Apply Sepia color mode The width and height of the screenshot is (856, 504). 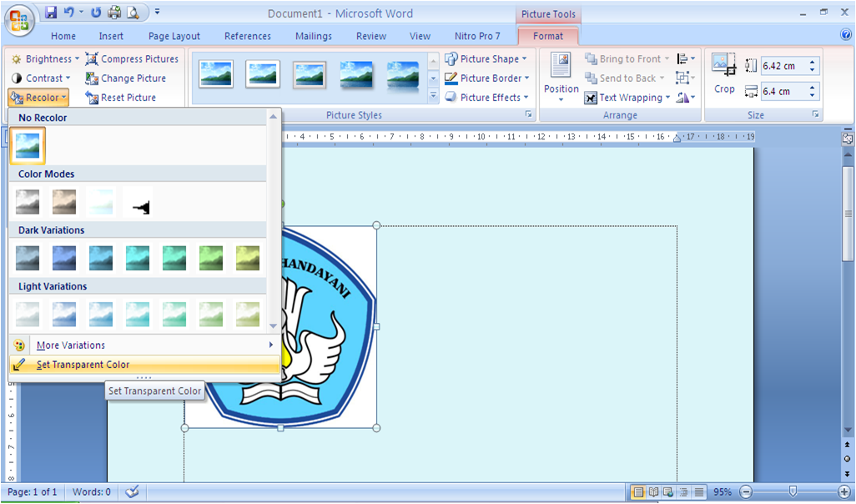click(64, 201)
